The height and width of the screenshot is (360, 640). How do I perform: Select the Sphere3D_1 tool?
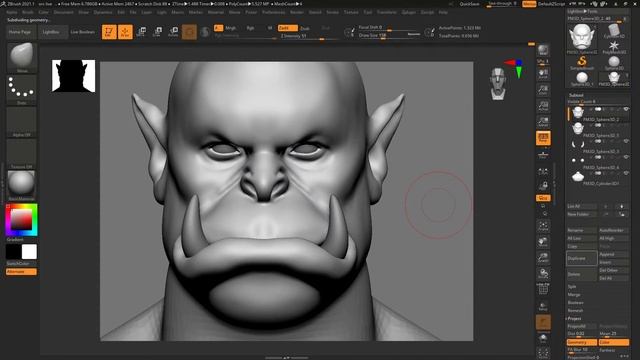582,78
